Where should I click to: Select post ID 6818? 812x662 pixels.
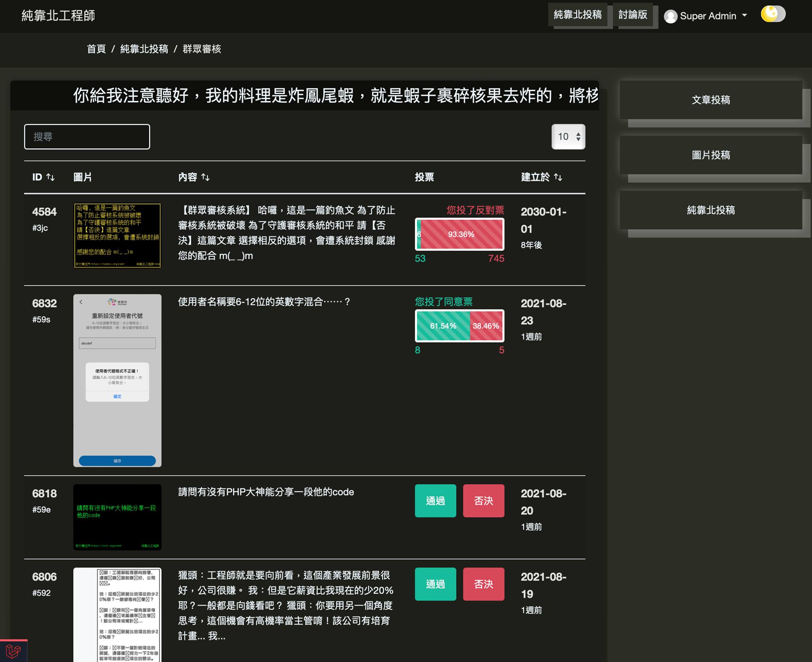coord(44,494)
